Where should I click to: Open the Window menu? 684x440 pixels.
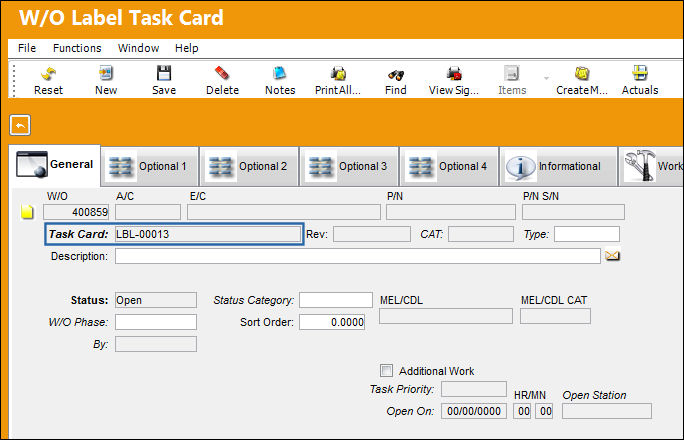coord(138,48)
